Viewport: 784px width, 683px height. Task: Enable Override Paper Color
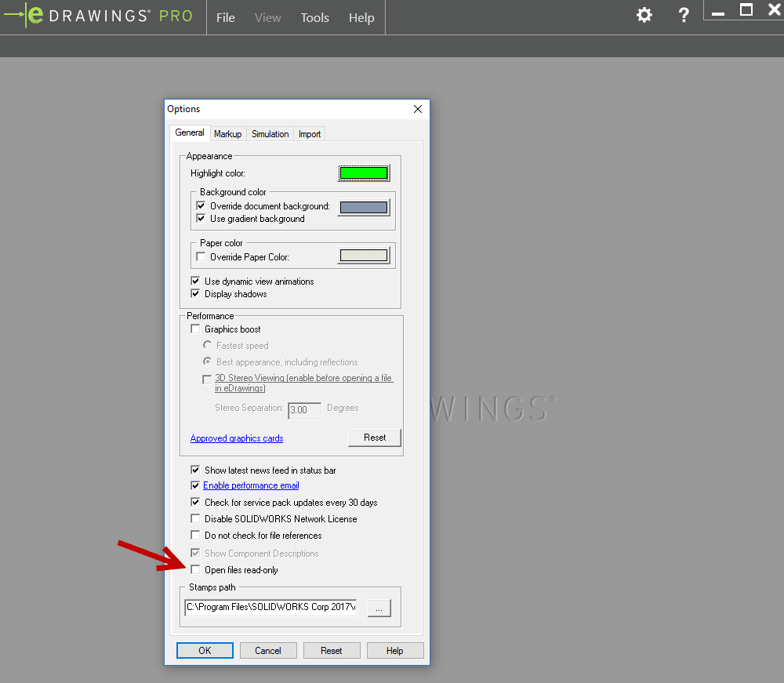(x=201, y=256)
